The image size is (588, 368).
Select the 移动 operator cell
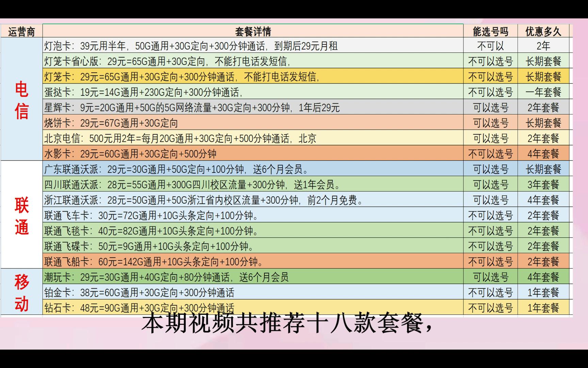tap(21, 292)
